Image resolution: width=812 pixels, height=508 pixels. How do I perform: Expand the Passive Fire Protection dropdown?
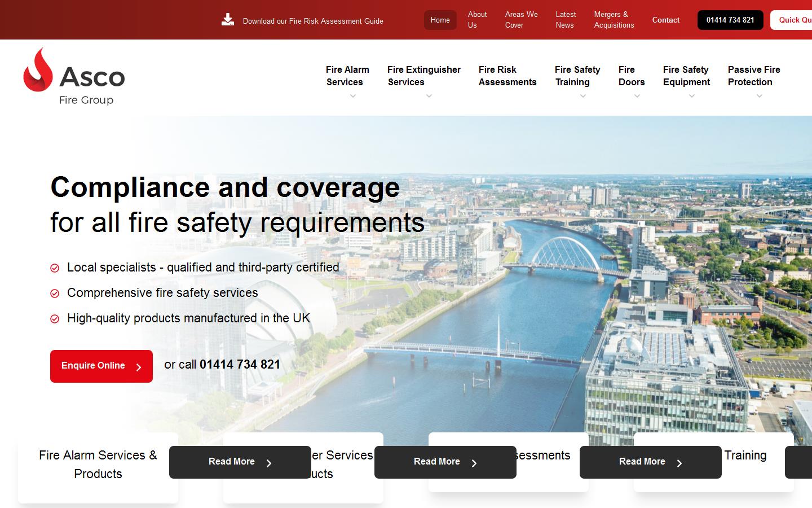point(760,97)
